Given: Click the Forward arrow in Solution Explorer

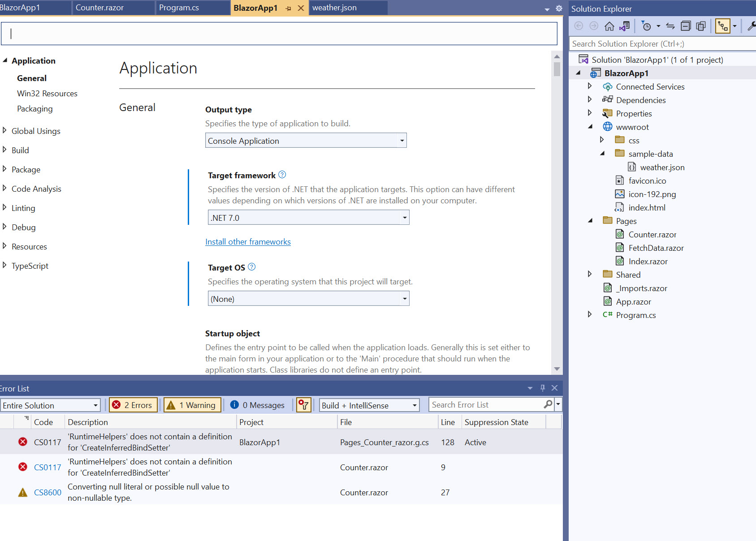Looking at the screenshot, I should pos(594,26).
